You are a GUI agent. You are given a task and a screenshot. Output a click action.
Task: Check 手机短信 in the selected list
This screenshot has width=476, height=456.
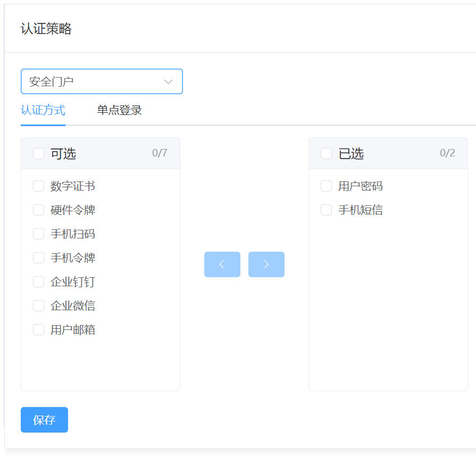coord(325,210)
